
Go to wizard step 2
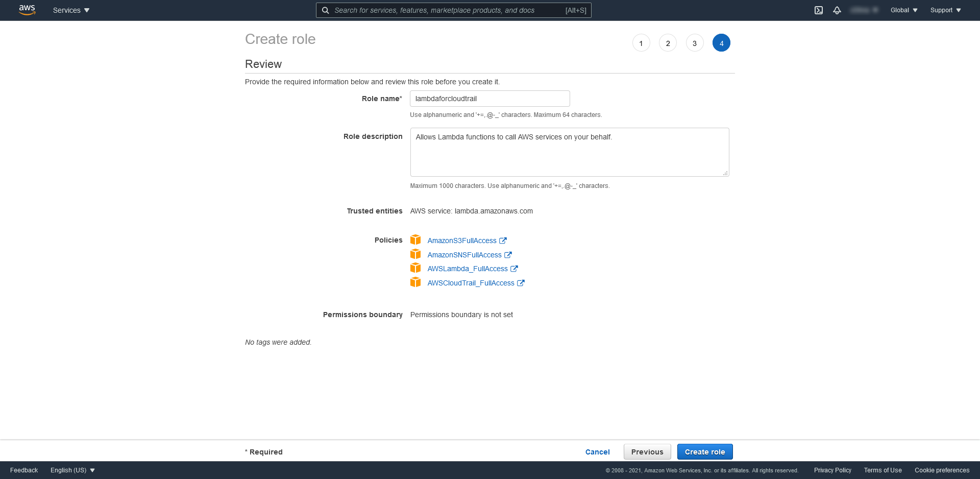coord(668,43)
